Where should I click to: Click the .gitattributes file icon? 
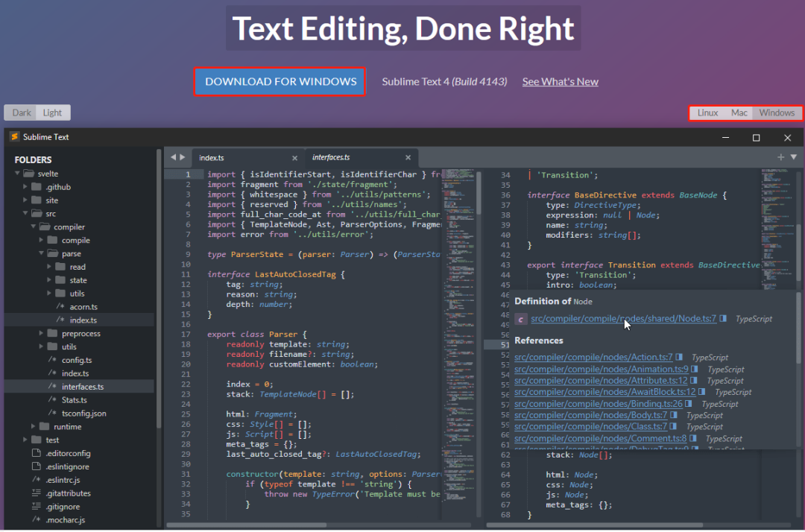click(x=36, y=493)
